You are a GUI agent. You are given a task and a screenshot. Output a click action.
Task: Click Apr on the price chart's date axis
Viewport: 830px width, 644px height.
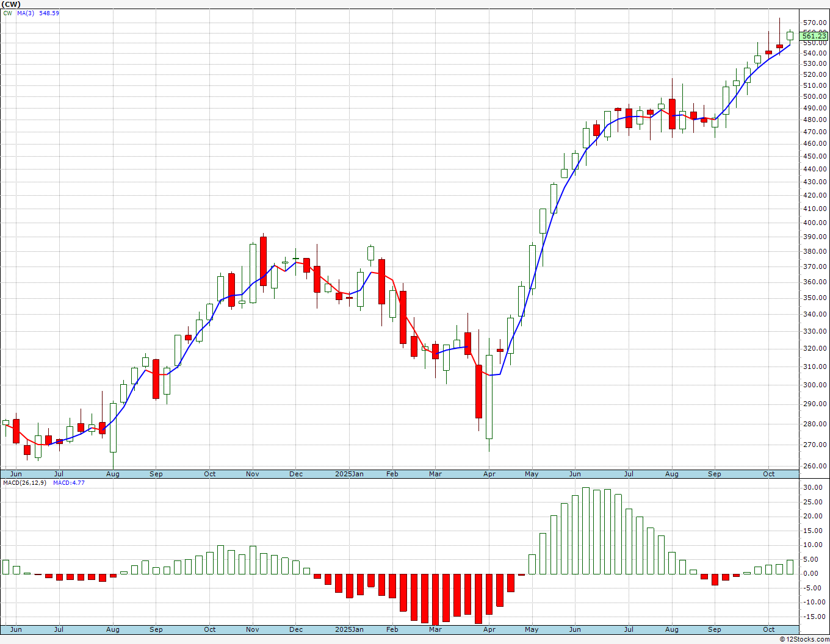(489, 474)
